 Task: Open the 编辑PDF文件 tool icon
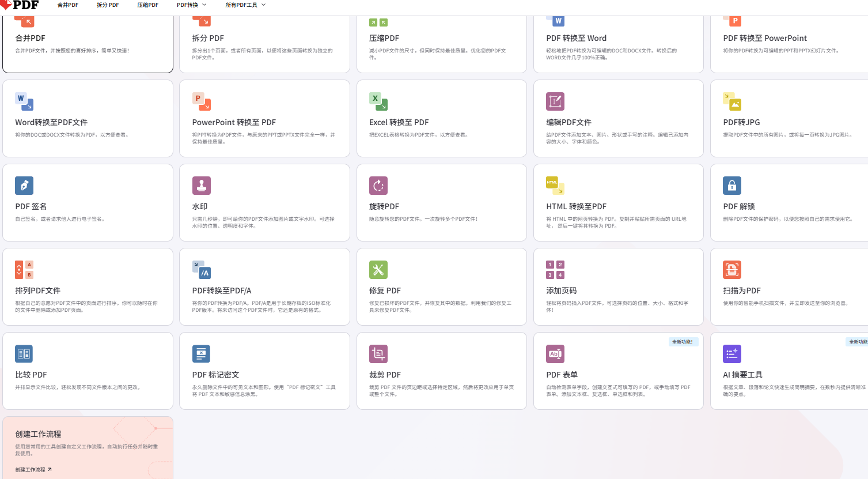[x=555, y=101]
